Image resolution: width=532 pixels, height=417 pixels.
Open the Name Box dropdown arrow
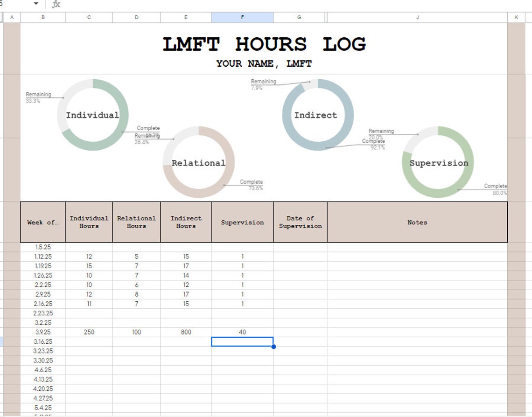click(36, 4)
